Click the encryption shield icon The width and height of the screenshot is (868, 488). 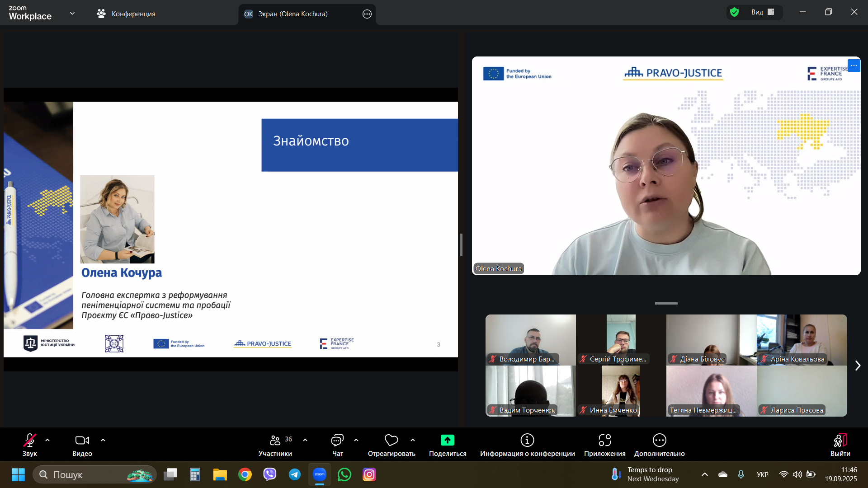click(735, 12)
